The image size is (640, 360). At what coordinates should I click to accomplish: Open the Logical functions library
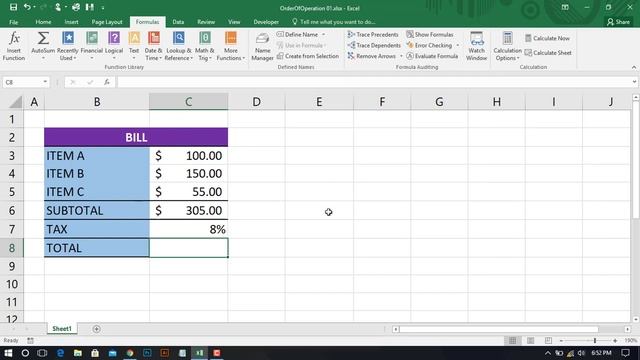pyautogui.click(x=114, y=46)
